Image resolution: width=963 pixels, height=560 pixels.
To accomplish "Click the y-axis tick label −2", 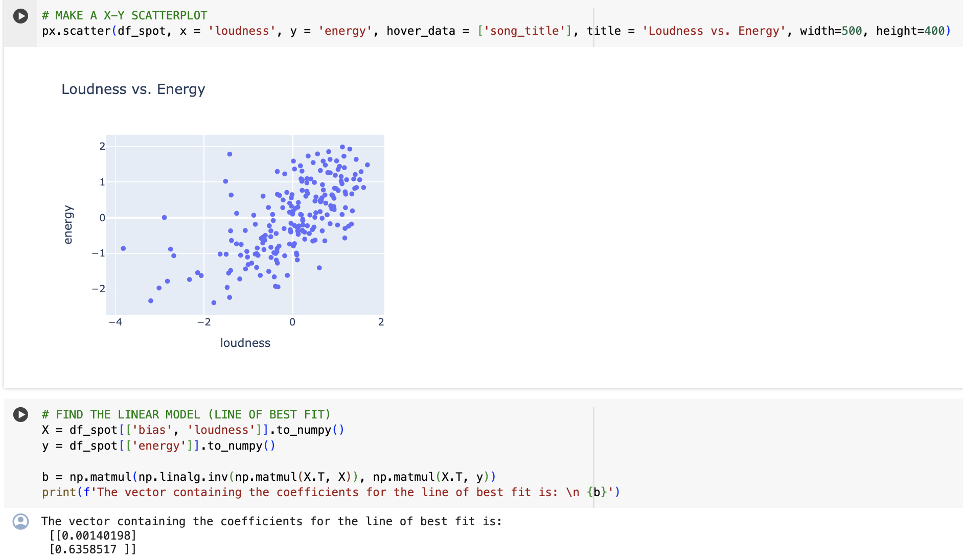I will pyautogui.click(x=99, y=289).
